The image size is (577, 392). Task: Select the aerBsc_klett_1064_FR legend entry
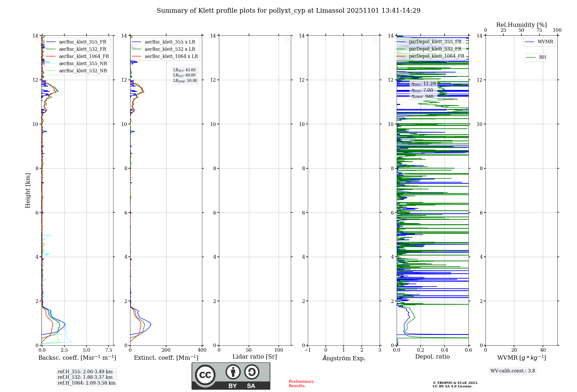coord(84,56)
